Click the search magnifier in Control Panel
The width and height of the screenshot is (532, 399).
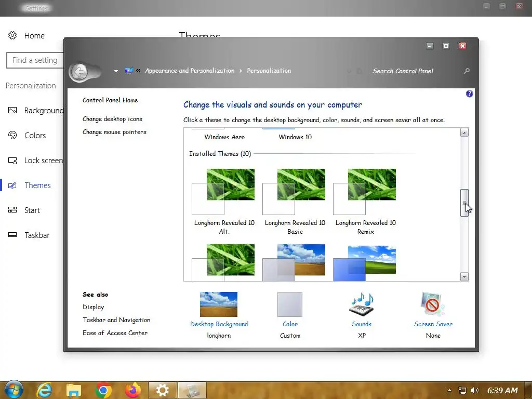tap(467, 71)
